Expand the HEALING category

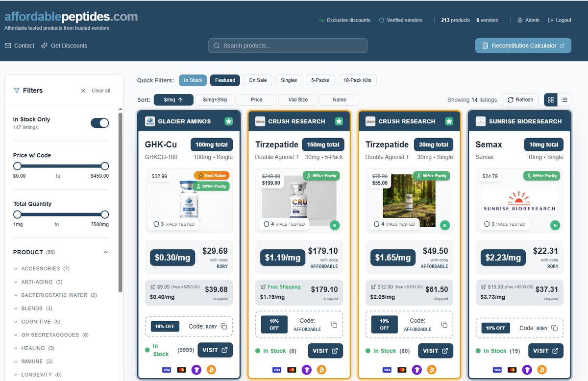34,348
